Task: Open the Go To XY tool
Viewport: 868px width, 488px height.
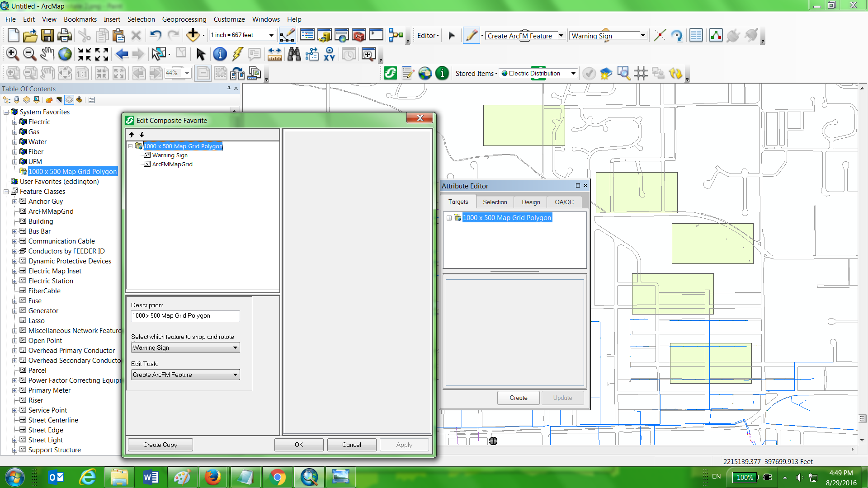Action: point(330,54)
